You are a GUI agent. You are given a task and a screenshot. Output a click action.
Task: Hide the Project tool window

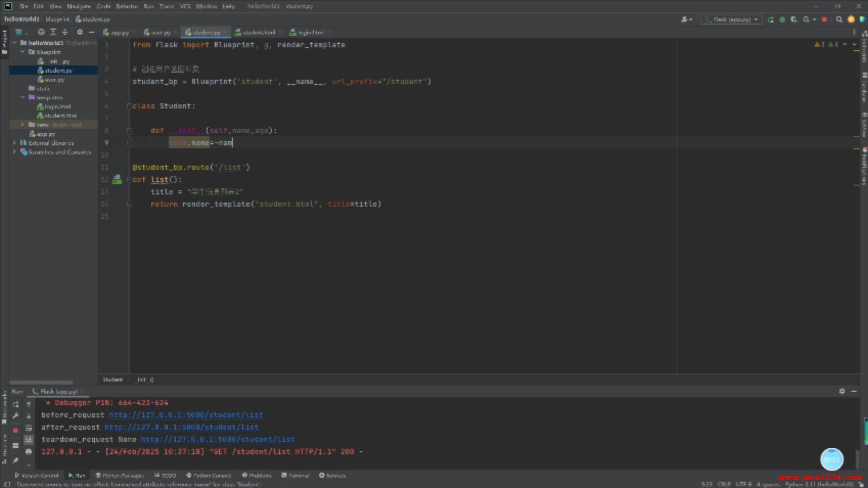click(91, 32)
